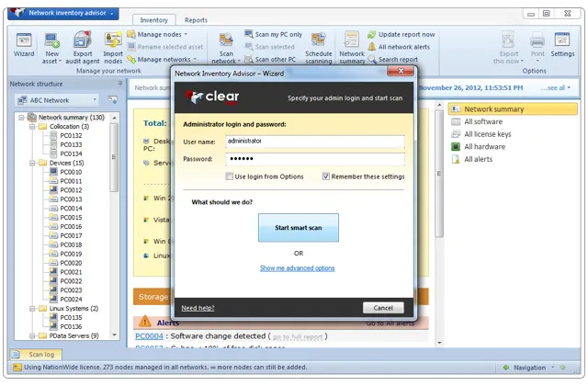Collapse the Linux Systems (2) group
The image size is (588, 386).
32,309
